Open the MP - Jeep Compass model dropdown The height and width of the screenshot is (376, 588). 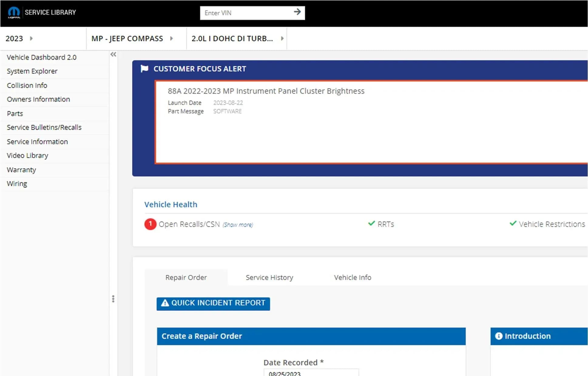tap(133, 39)
